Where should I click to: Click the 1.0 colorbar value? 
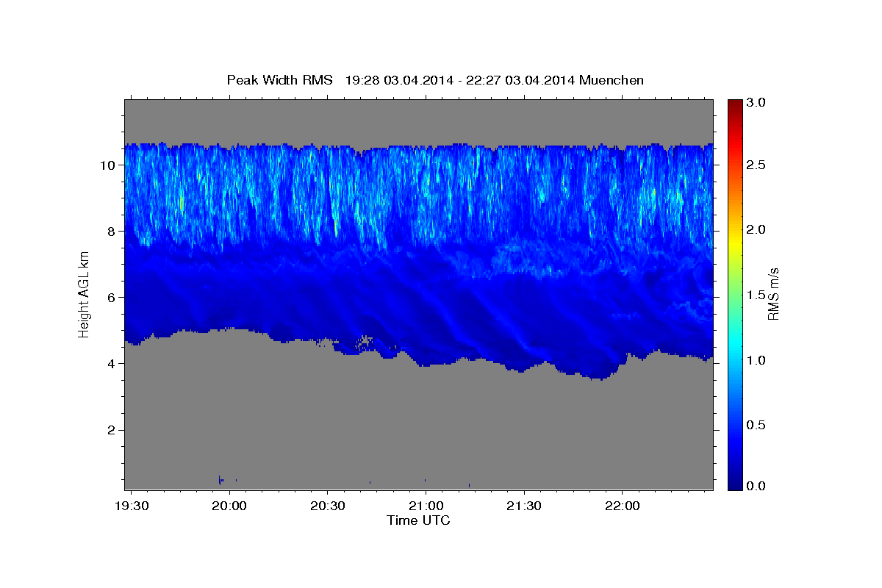pos(756,360)
